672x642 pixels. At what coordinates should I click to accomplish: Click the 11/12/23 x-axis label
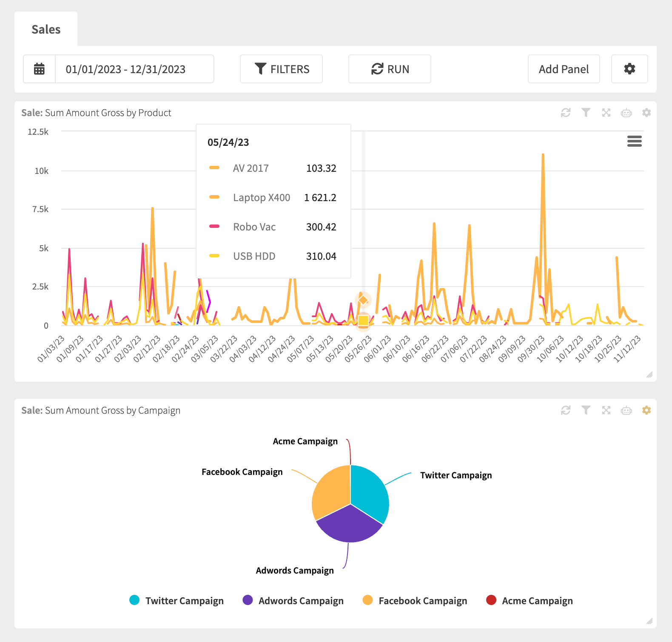tap(627, 349)
